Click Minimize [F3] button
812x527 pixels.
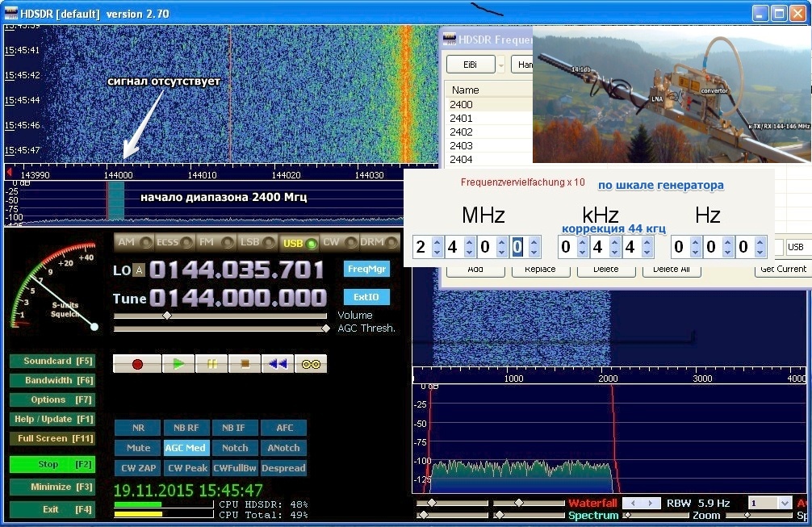[52, 487]
